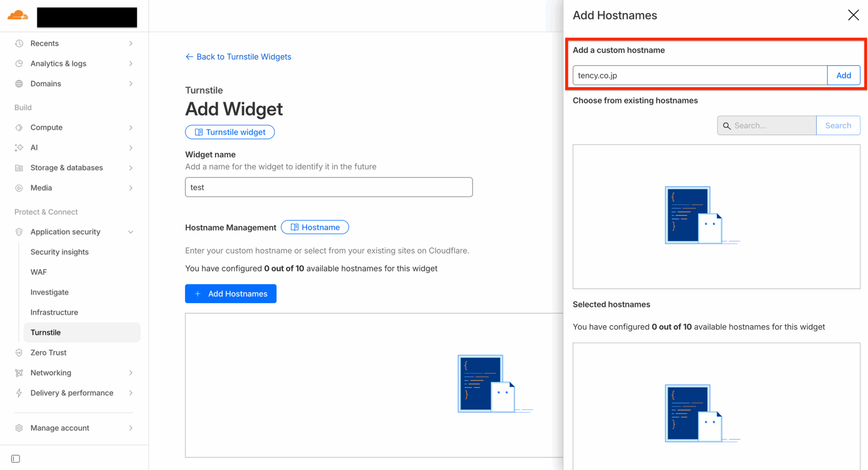The image size is (868, 470).
Task: Click the Compute icon in sidebar
Action: coord(19,127)
